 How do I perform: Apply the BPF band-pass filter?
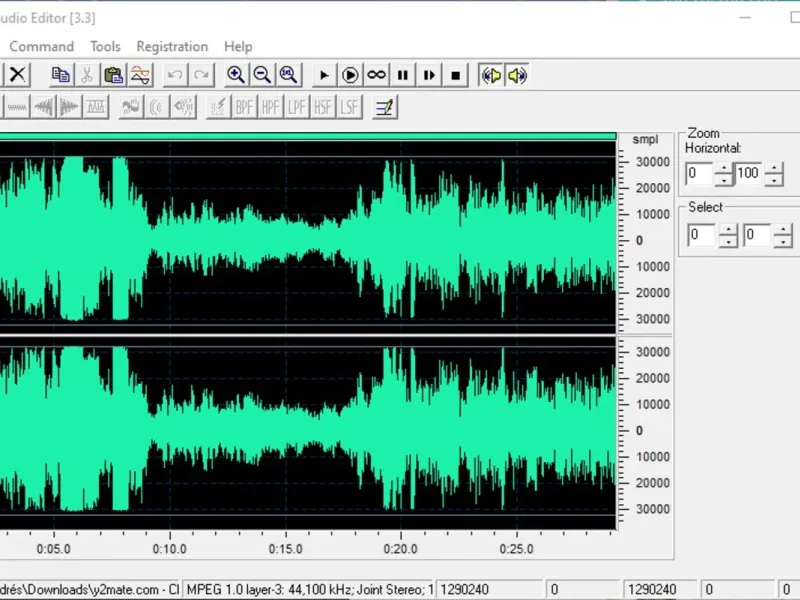click(244, 107)
